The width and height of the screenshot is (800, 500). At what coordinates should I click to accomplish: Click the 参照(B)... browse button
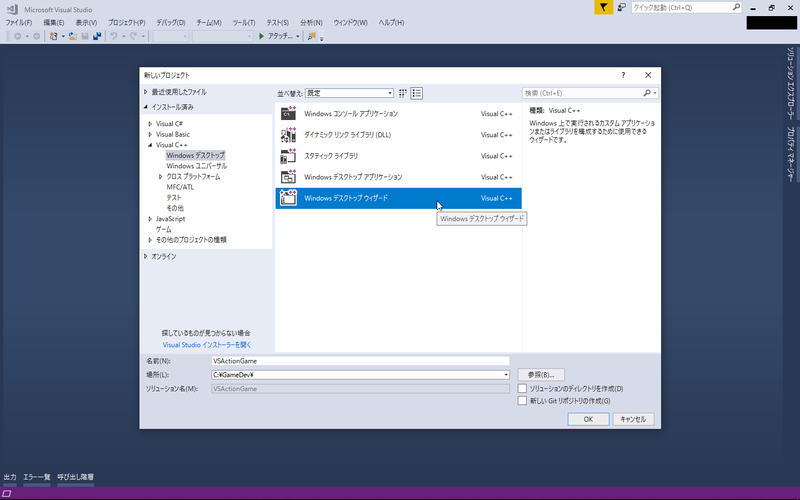pos(541,374)
